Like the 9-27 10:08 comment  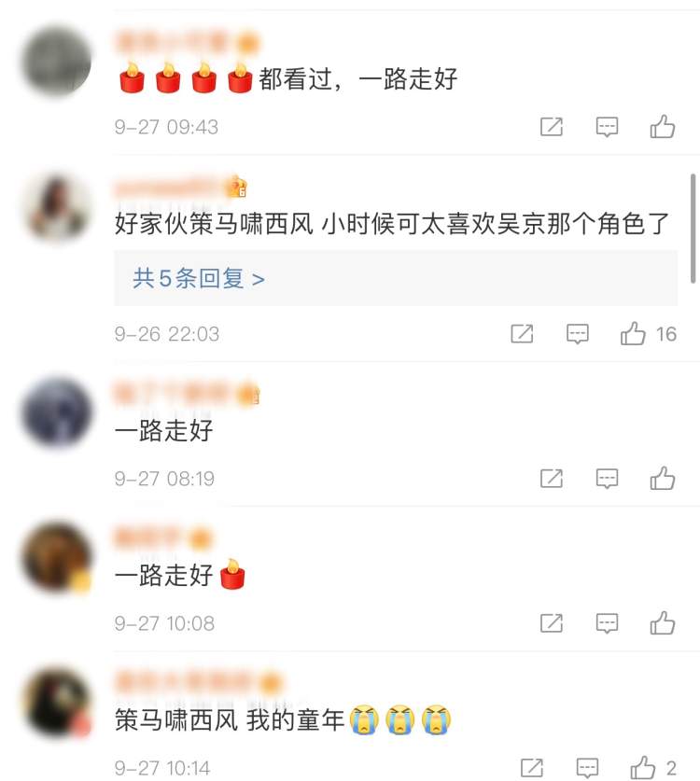(662, 622)
